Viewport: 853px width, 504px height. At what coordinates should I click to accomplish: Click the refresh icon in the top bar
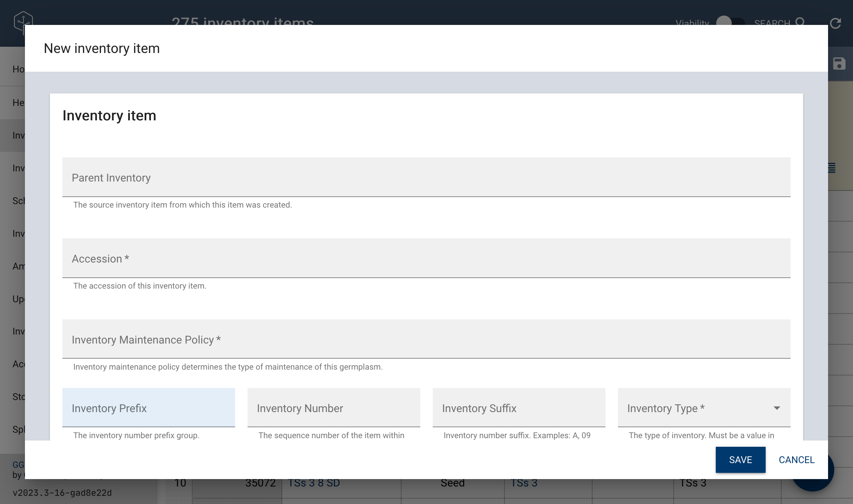click(835, 23)
